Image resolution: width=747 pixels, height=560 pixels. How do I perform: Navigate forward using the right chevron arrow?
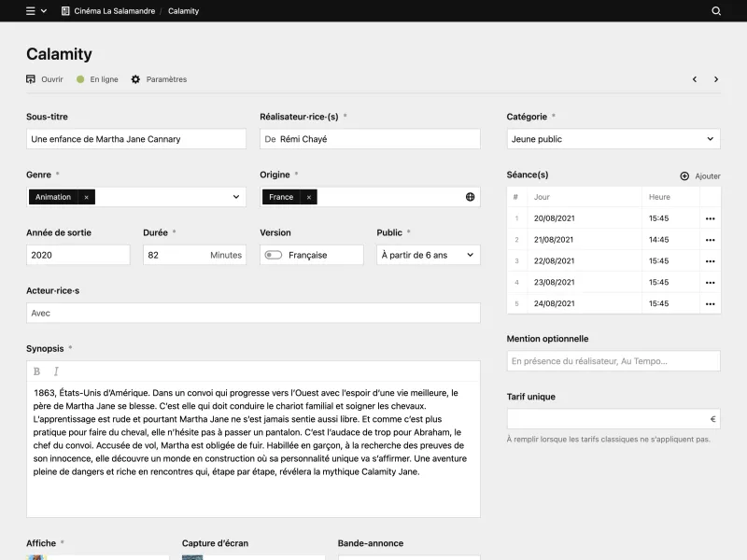715,79
